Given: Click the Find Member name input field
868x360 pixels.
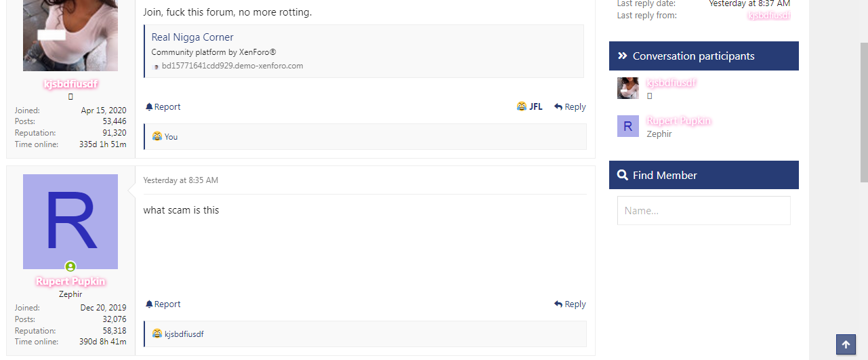Looking at the screenshot, I should (704, 210).
